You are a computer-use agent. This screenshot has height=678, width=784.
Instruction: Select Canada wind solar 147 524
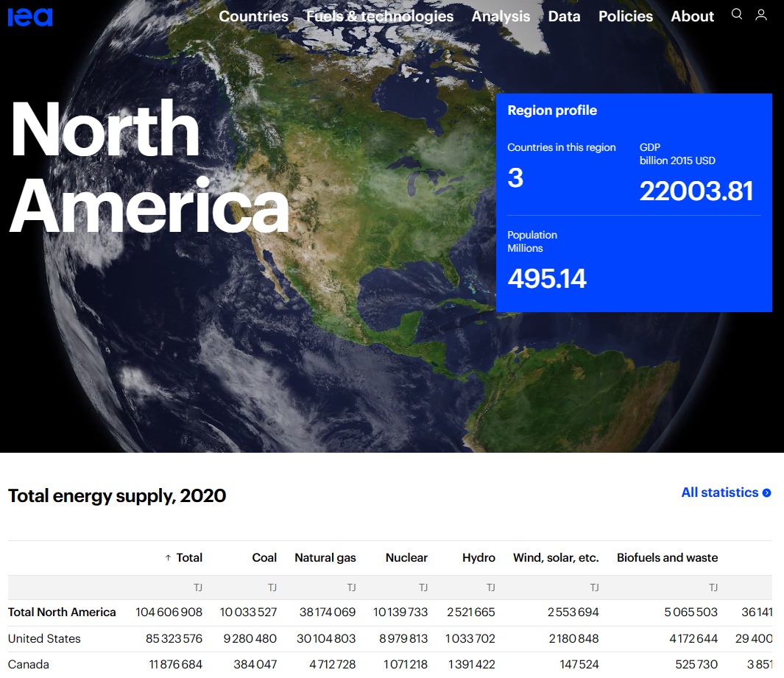pos(579,665)
